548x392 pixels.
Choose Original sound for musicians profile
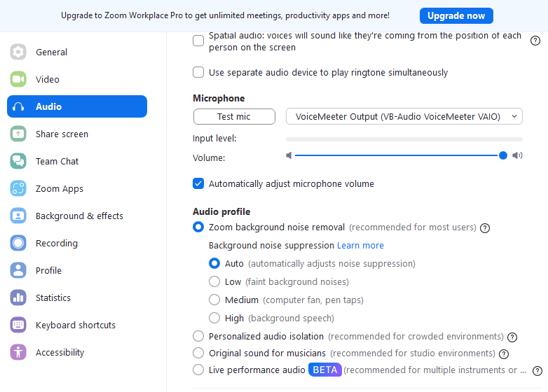click(198, 353)
